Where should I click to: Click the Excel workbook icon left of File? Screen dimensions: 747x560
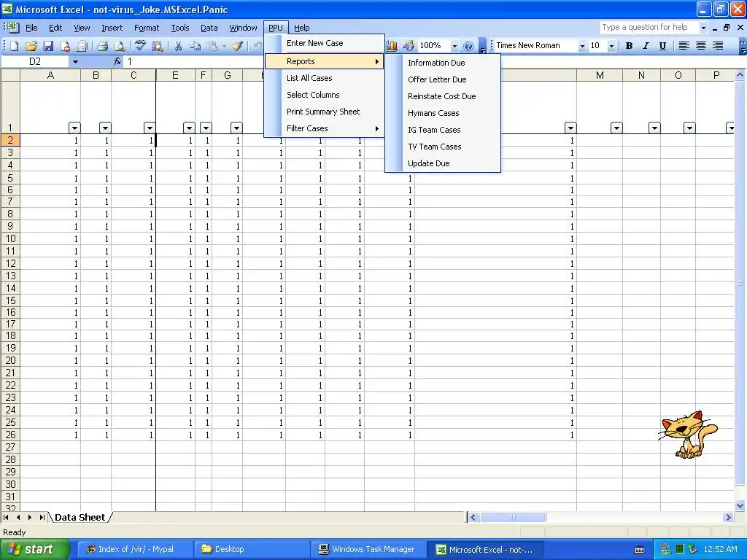tap(13, 27)
